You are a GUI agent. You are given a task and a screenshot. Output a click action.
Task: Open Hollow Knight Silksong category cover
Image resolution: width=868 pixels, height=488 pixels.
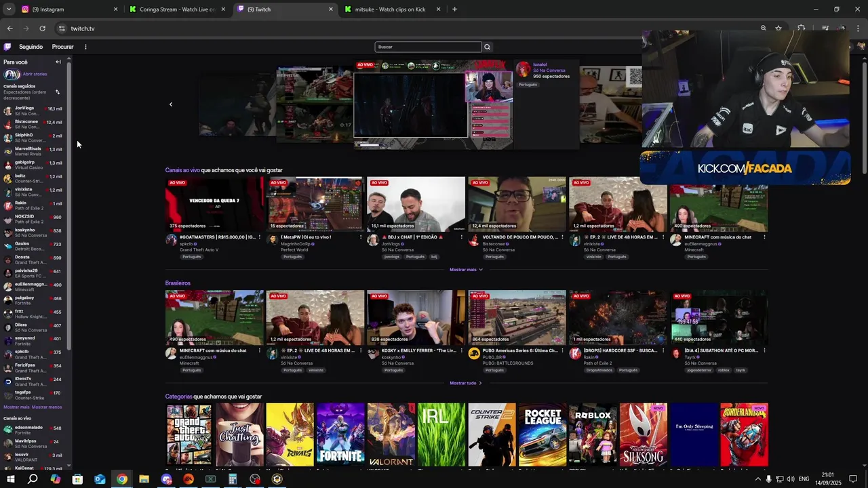(x=644, y=434)
